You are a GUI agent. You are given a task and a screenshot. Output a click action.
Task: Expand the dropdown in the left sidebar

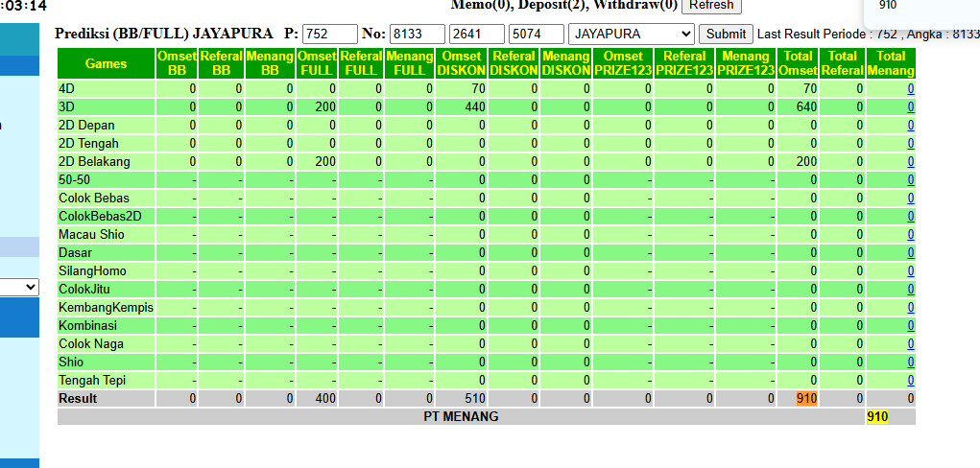point(19,287)
